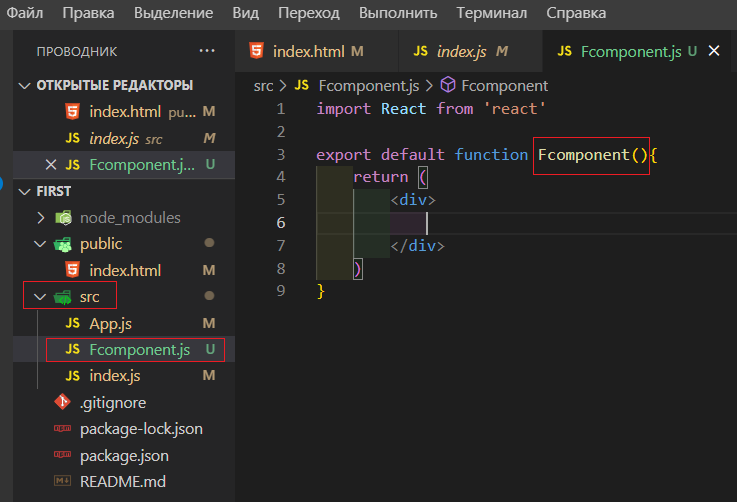Click npm icon beside package.json
737x502 pixels.
tap(63, 455)
